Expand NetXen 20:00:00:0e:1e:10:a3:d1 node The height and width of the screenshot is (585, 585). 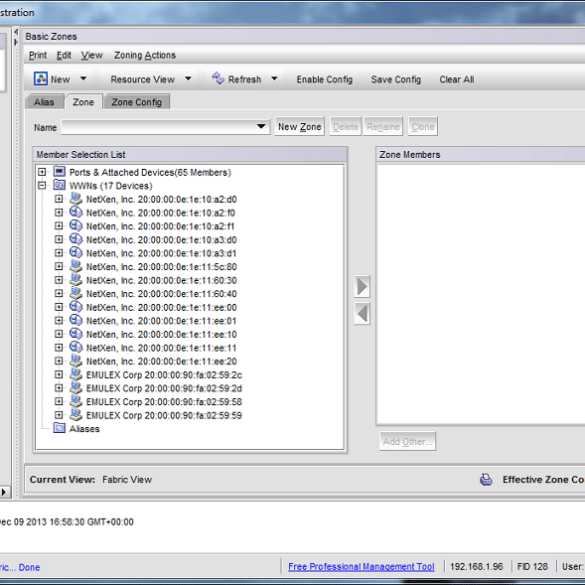(x=59, y=253)
